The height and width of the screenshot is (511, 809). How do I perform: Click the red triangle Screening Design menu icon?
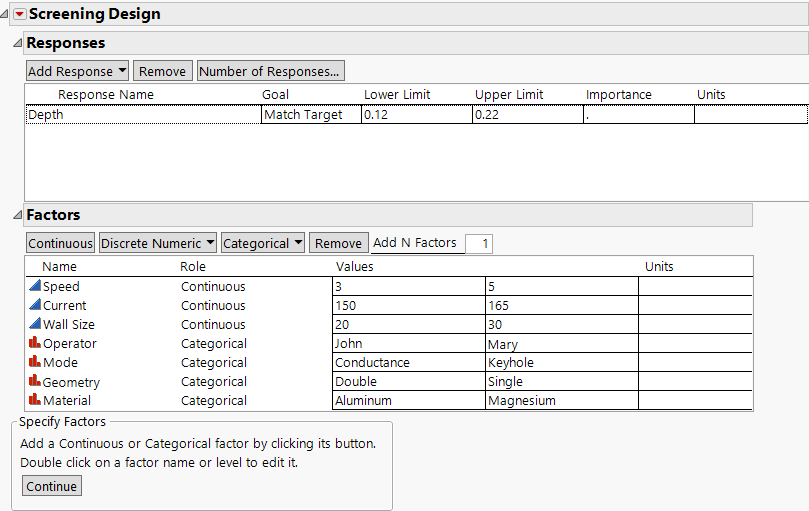coord(19,14)
